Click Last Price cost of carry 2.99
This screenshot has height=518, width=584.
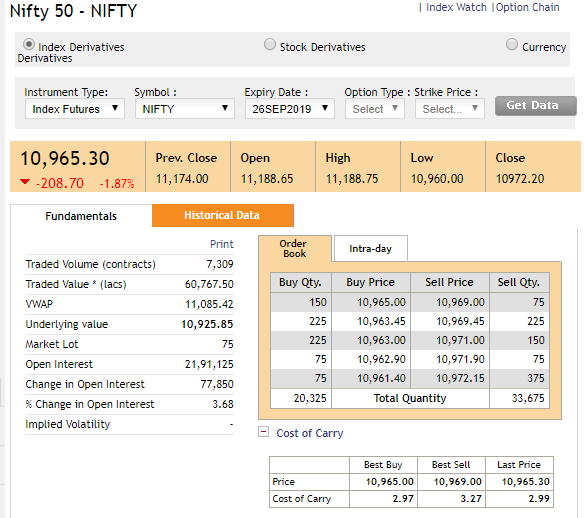tap(539, 498)
